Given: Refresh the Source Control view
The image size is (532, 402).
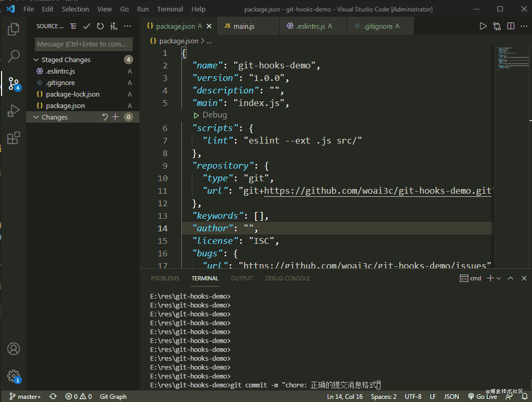Looking at the screenshot, I should [x=100, y=26].
